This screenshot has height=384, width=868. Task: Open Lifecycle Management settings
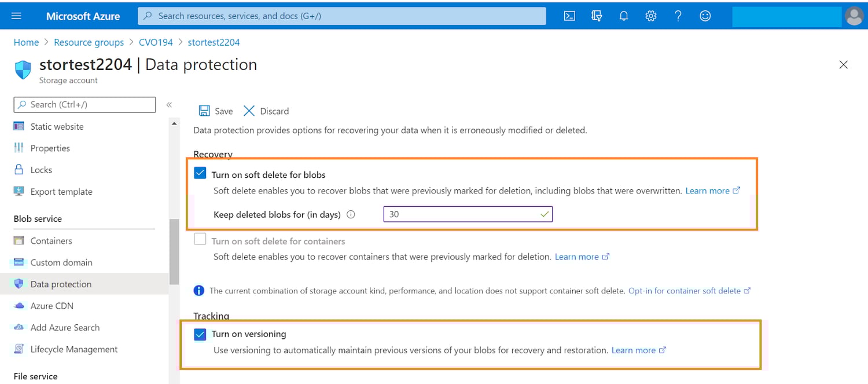74,349
